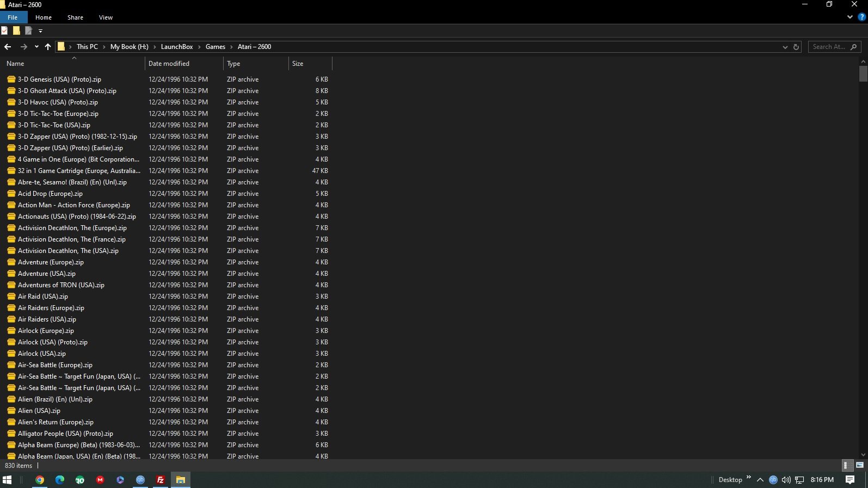Screen dimensions: 868x488
Task: Go up one folder level
Action: click(x=48, y=47)
